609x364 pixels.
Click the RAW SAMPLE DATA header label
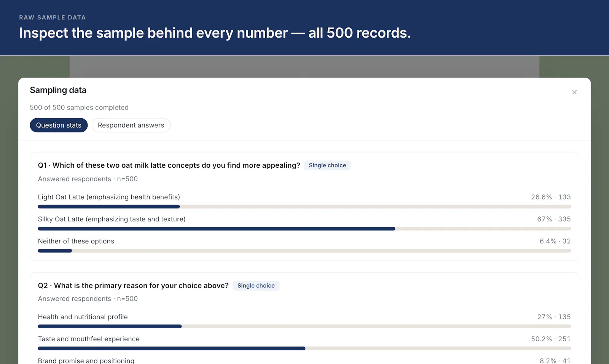point(53,17)
